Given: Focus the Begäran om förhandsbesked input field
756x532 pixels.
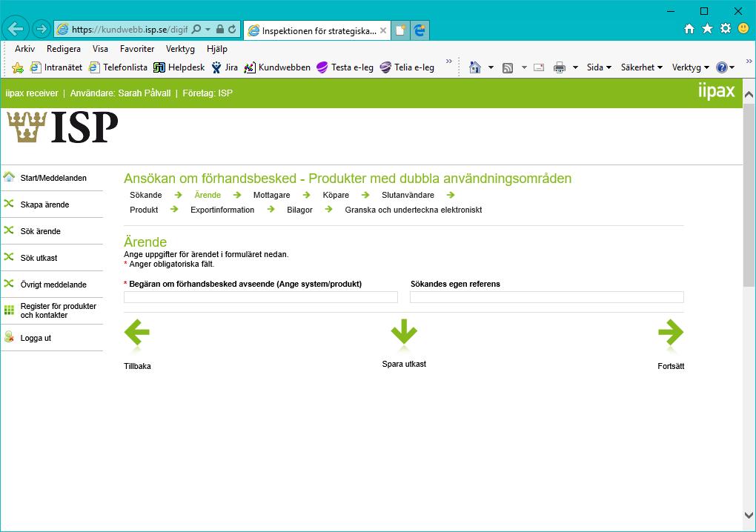Looking at the screenshot, I should 261,297.
